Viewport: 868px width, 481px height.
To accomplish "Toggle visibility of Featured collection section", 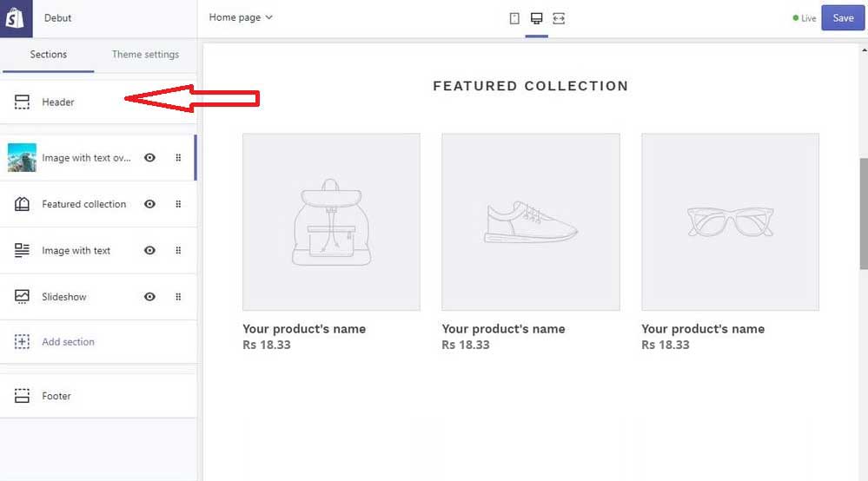I will tap(149, 204).
